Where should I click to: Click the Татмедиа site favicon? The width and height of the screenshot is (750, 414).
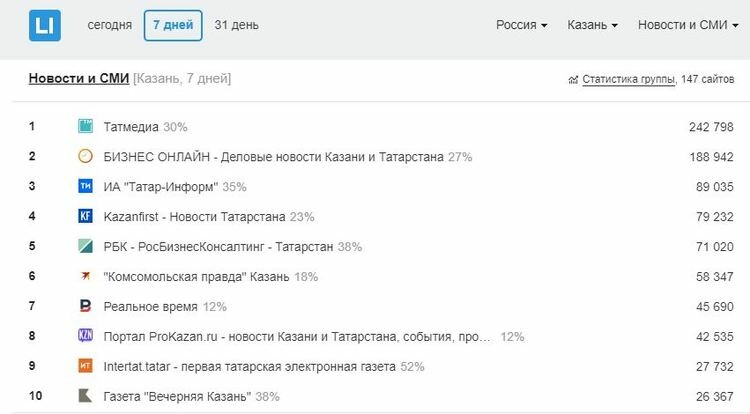[x=85, y=127]
